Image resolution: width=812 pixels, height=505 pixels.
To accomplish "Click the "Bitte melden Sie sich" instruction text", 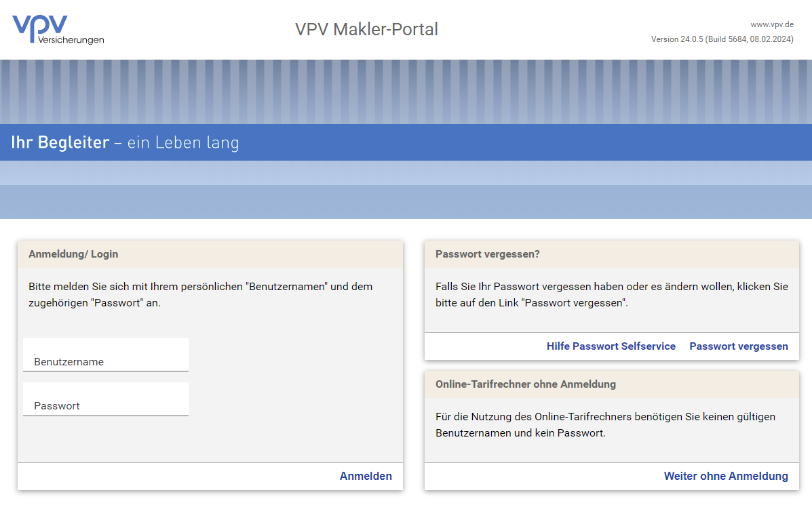I will pos(200,294).
